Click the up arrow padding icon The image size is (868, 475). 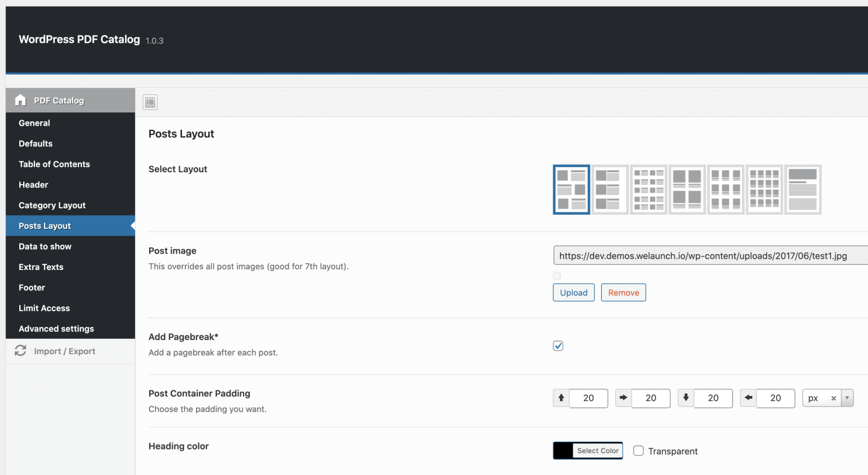561,398
